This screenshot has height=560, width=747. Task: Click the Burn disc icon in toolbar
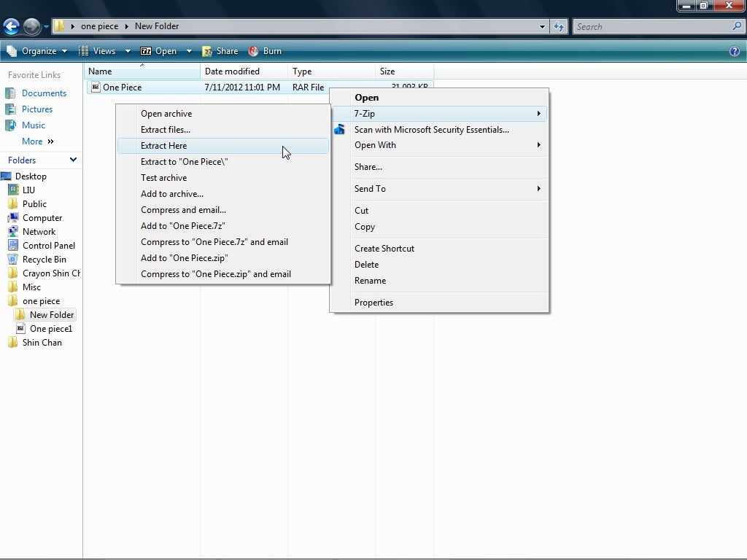click(254, 51)
